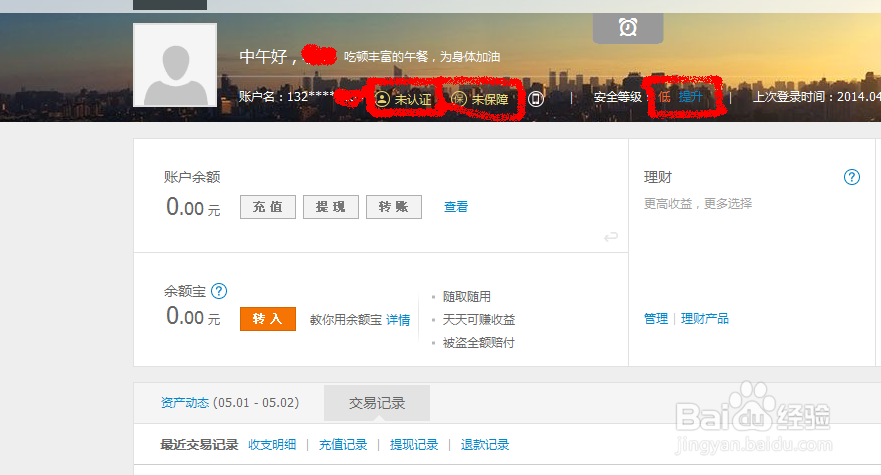Open the 退款记录 link
Image resolution: width=881 pixels, height=475 pixels.
485,445
